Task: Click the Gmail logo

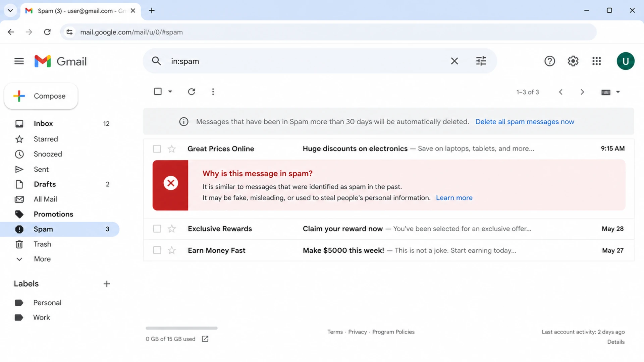Action: pyautogui.click(x=60, y=61)
